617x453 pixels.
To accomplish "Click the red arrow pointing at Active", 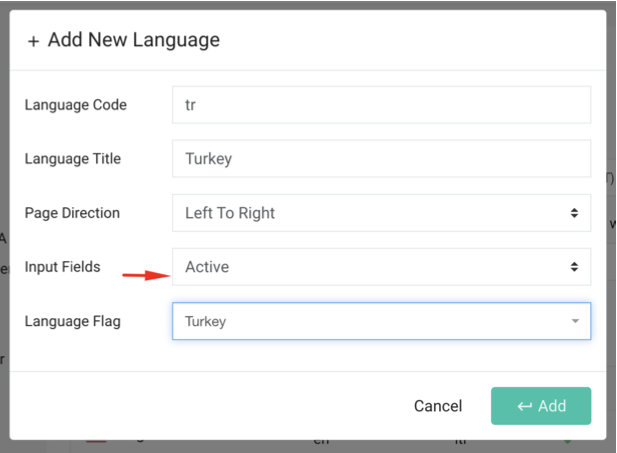I will (x=143, y=272).
